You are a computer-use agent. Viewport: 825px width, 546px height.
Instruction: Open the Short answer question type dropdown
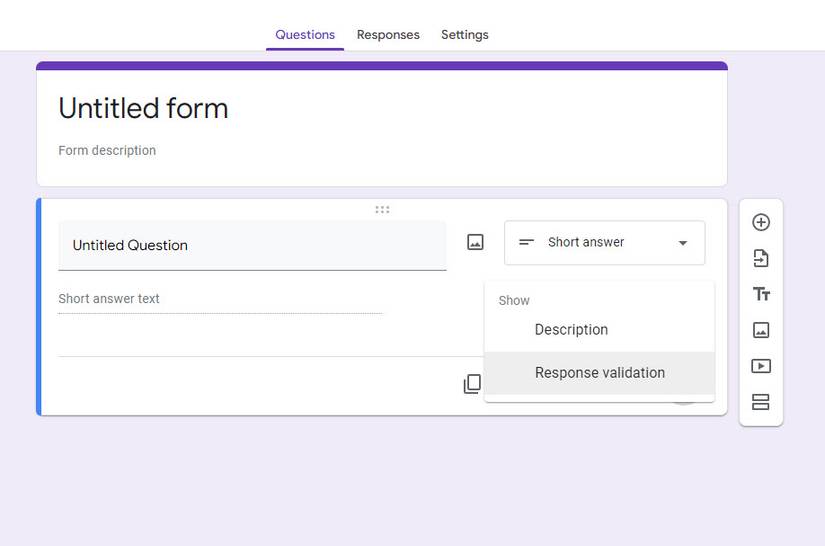click(604, 243)
